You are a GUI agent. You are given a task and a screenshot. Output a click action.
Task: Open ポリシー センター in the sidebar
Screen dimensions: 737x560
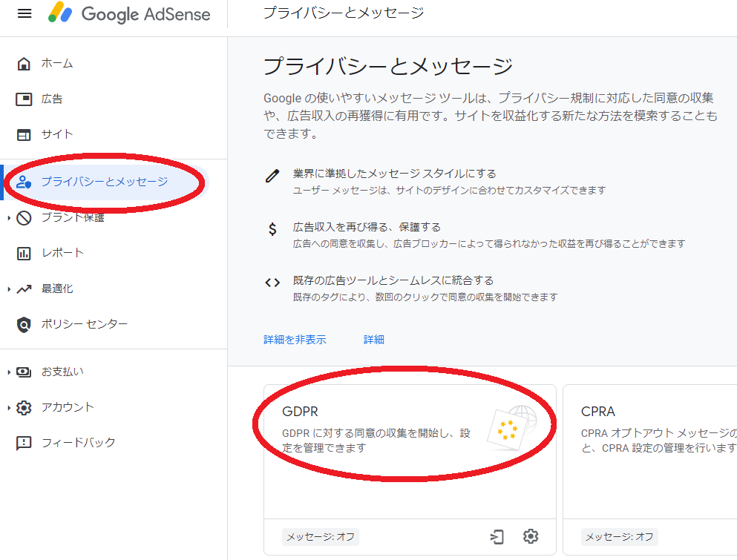(85, 325)
